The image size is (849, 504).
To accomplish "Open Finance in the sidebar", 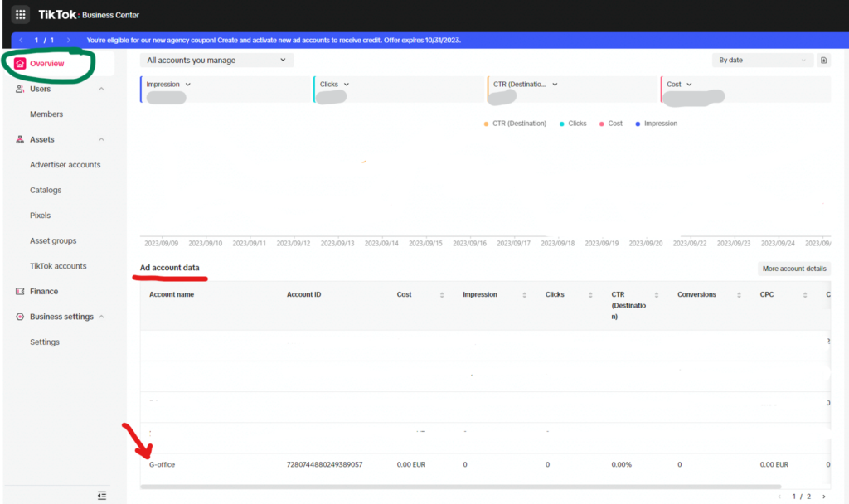I will [x=44, y=291].
